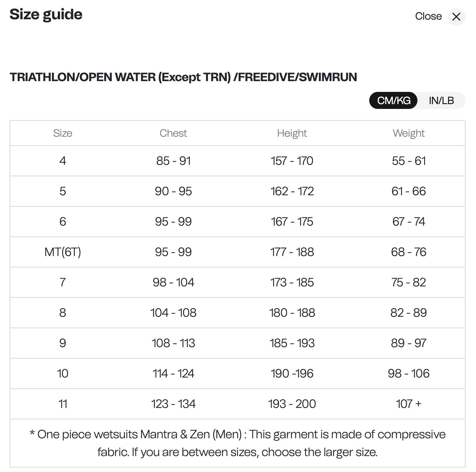Screen dimensions: 476x472
Task: Click the Chest column header
Action: coord(173,133)
